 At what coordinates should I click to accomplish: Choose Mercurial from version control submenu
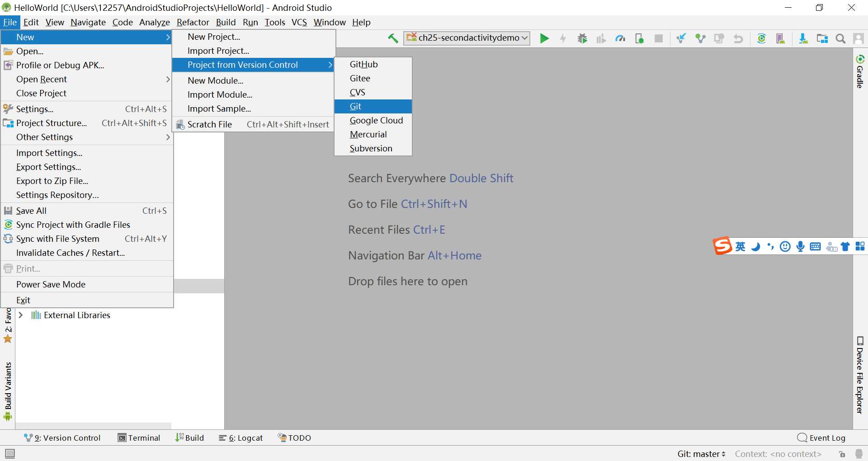point(373,134)
